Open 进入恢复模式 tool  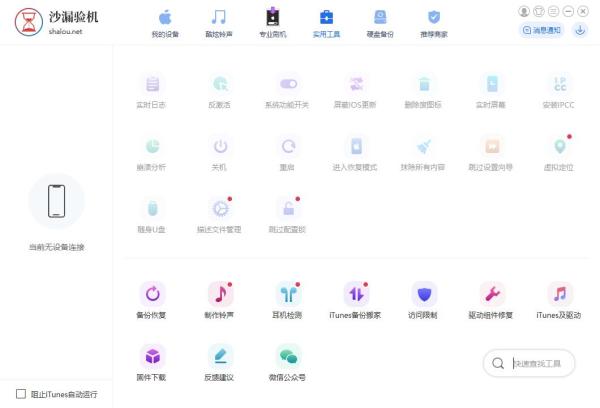pyautogui.click(x=355, y=154)
